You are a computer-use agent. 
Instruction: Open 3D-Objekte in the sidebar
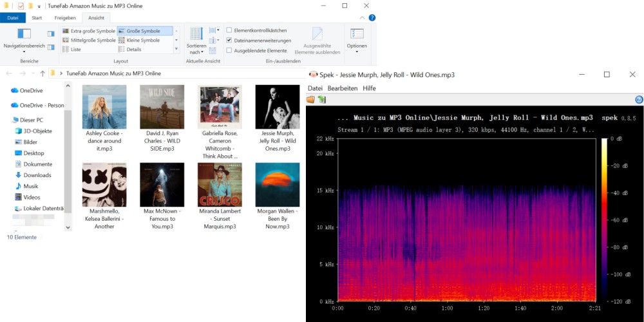pos(33,131)
